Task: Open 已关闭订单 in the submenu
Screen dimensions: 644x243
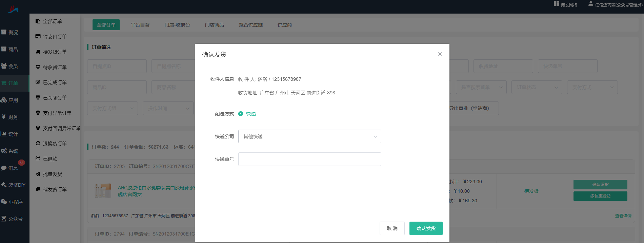Action: pos(55,98)
